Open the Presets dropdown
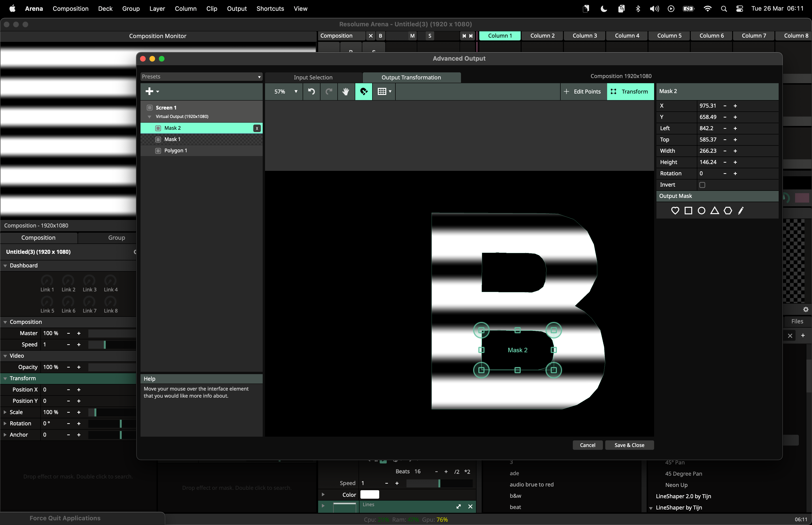 [201, 77]
